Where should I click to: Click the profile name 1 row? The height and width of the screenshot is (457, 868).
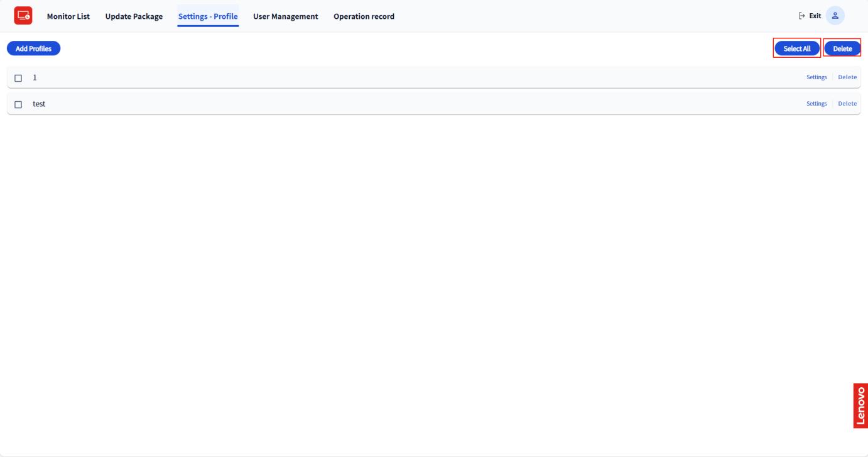click(x=35, y=77)
